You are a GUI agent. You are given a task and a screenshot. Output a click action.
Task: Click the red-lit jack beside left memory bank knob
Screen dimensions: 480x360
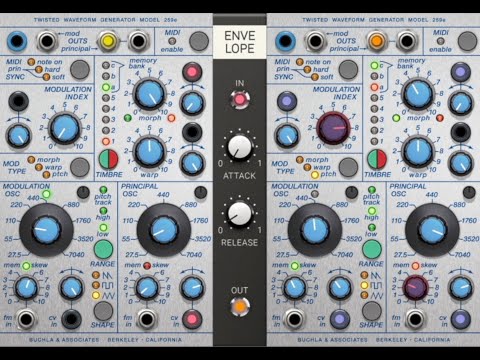192,72
